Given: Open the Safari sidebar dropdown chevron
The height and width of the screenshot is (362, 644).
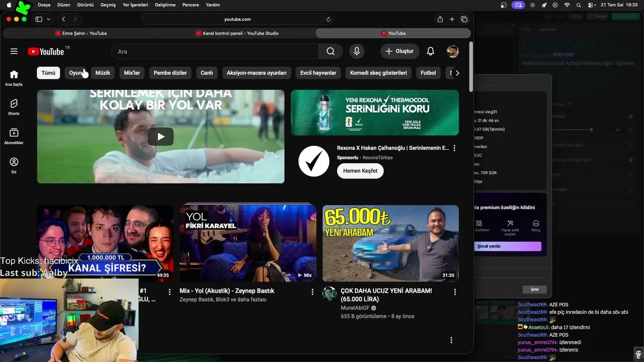Looking at the screenshot, I should click(48, 19).
